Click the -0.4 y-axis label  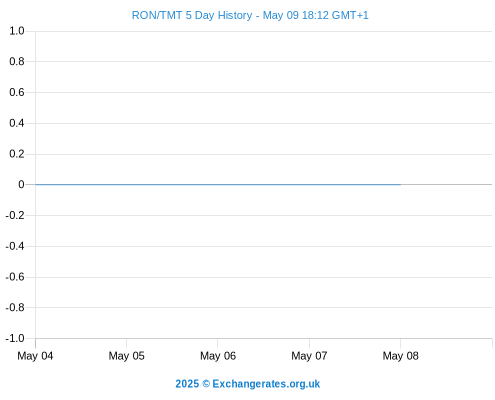[15, 246]
